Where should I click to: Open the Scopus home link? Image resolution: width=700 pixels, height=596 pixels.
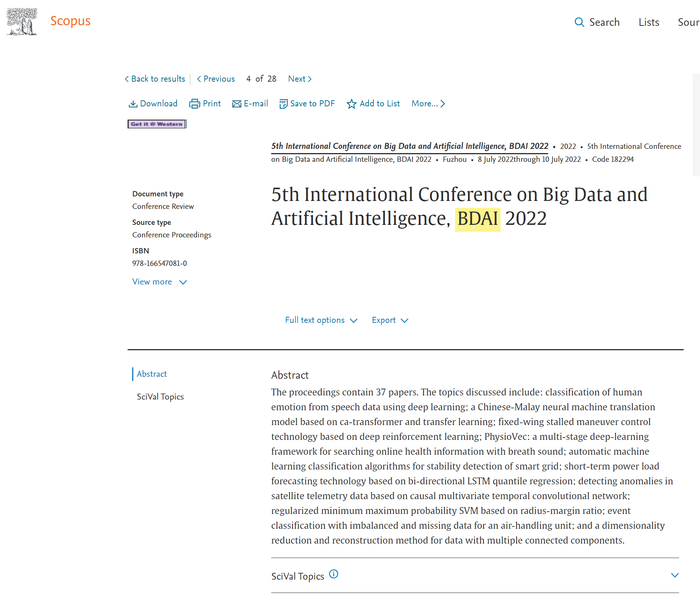(x=70, y=21)
